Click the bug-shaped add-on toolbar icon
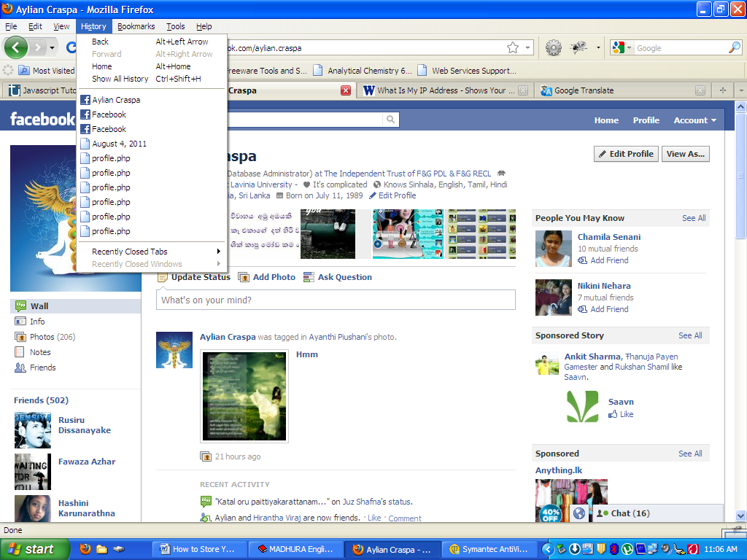The height and width of the screenshot is (560, 747). coord(578,47)
